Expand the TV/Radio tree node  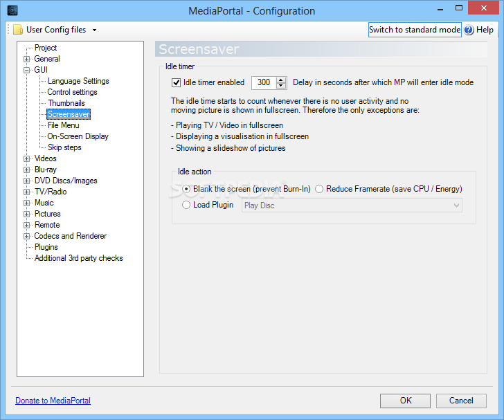click(x=27, y=192)
